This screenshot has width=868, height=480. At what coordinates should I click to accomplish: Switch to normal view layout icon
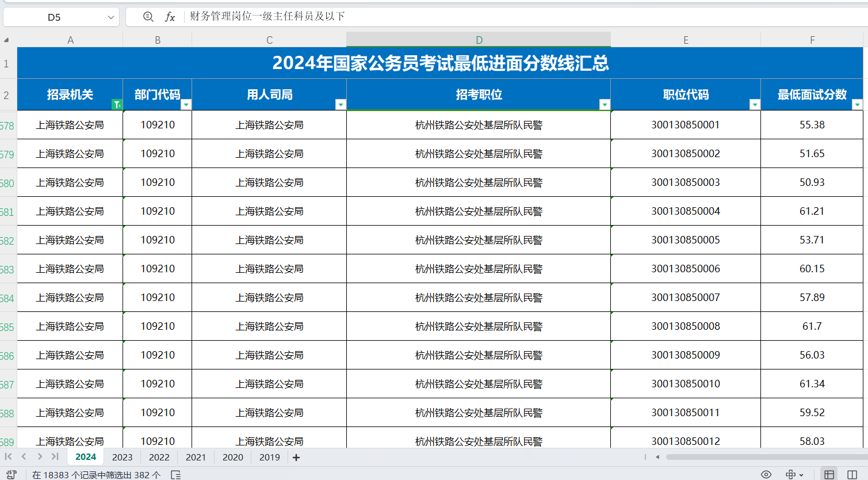click(829, 474)
